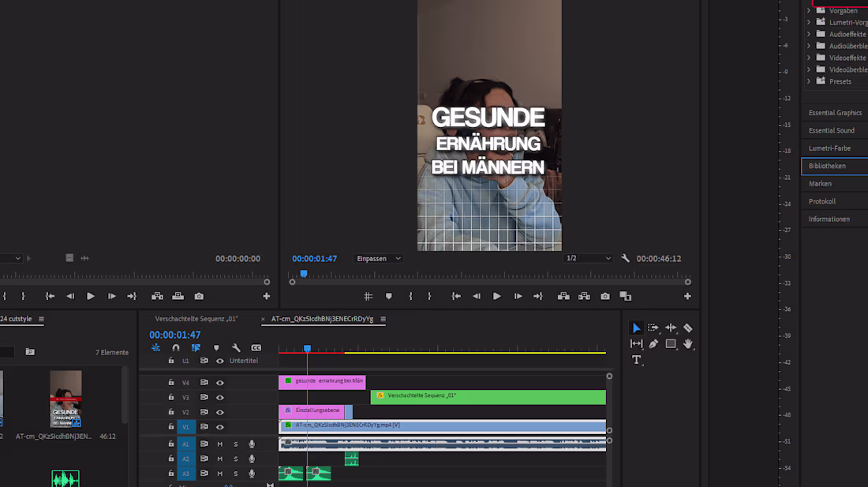868x487 pixels.
Task: Solo audio track A2
Action: pyautogui.click(x=236, y=459)
